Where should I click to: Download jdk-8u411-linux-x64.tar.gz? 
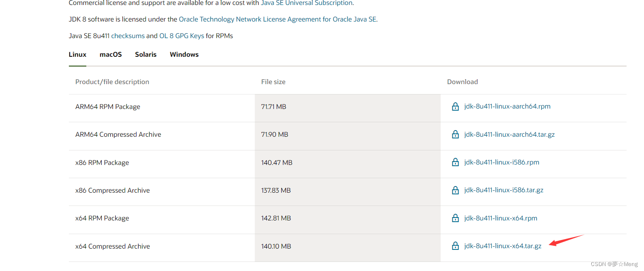coord(503,246)
